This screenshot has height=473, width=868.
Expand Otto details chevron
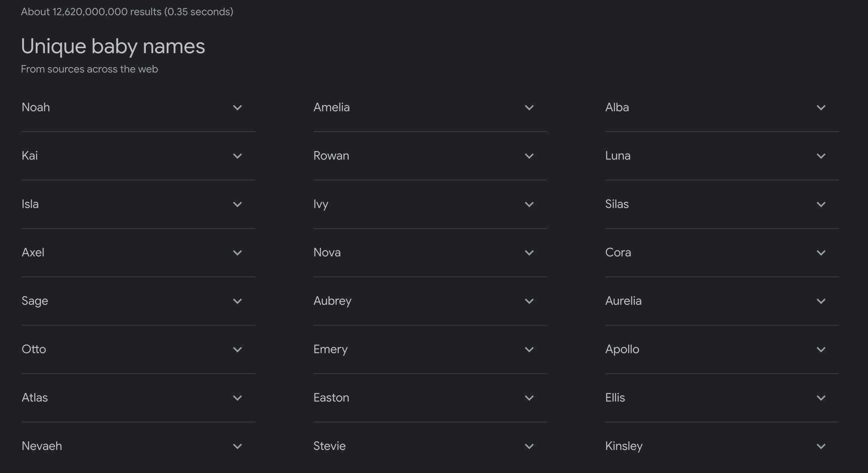[237, 350]
